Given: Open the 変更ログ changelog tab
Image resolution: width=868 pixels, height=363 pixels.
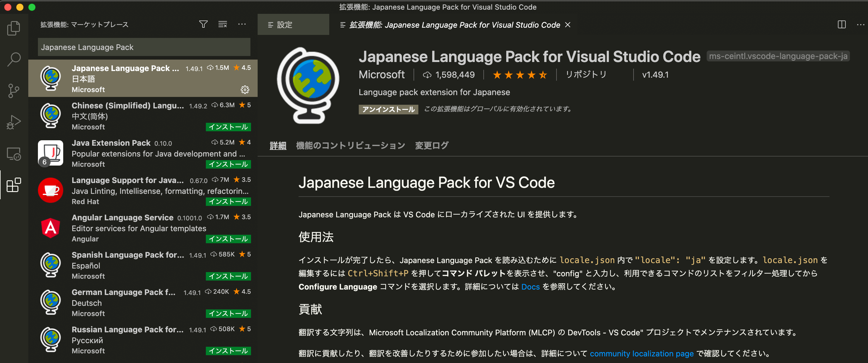Looking at the screenshot, I should 432,146.
